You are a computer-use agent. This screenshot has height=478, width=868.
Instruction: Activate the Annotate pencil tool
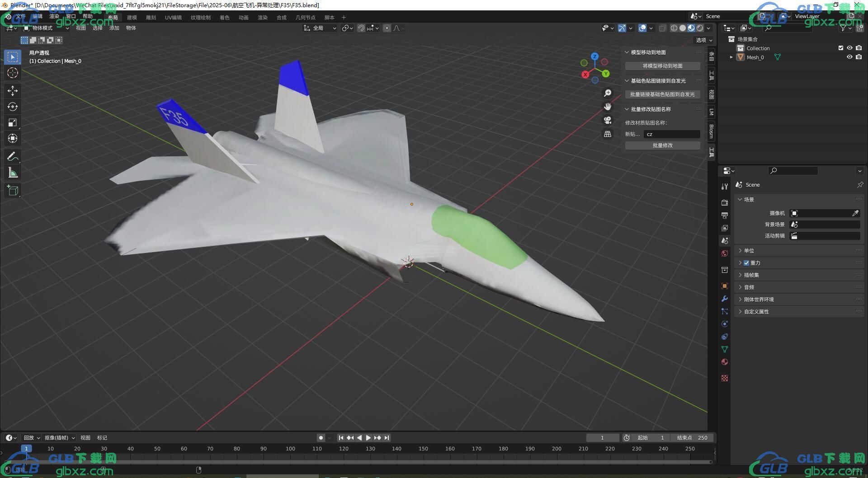tap(13, 157)
